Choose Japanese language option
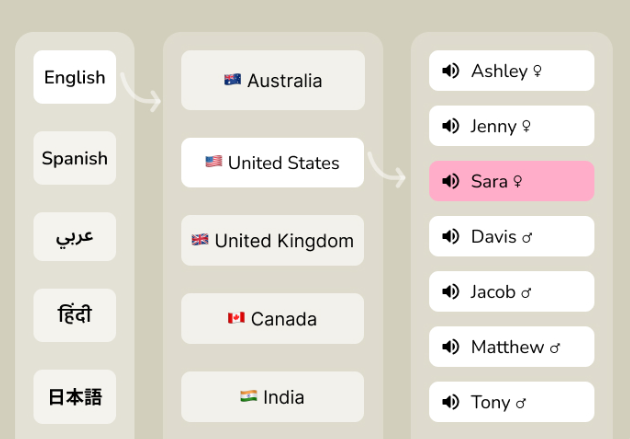 click(x=75, y=397)
